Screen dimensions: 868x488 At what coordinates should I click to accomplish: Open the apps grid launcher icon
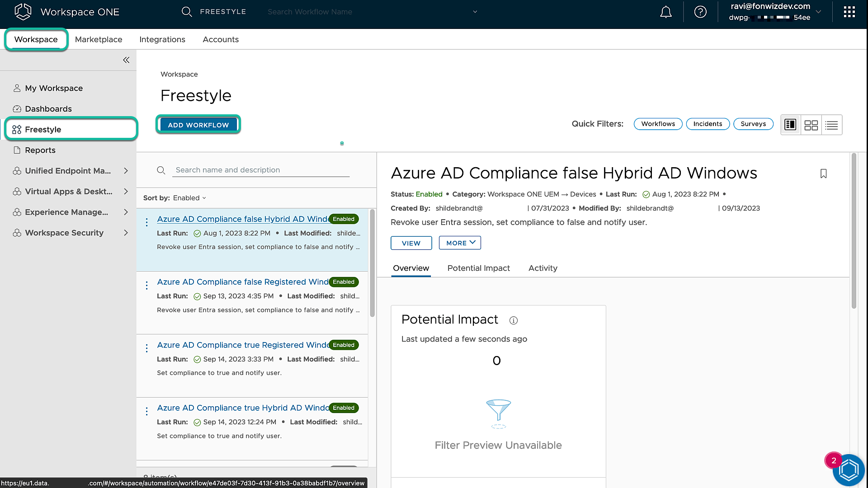(x=849, y=12)
